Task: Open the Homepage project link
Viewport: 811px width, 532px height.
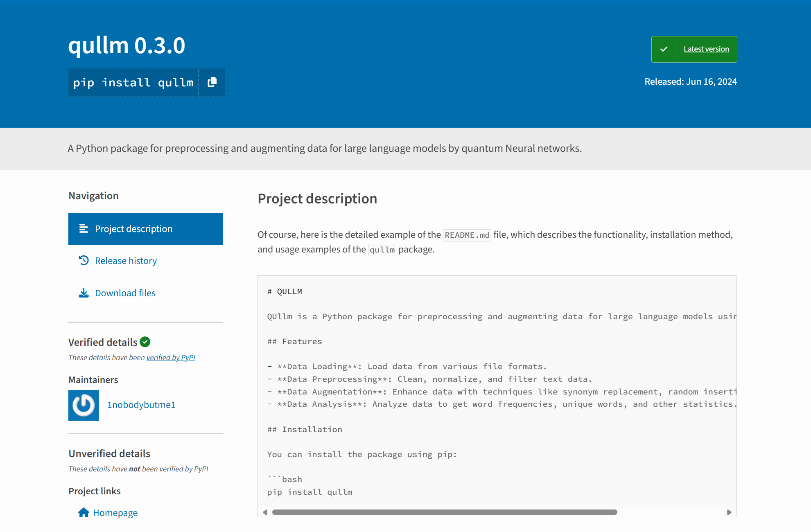Action: point(115,513)
